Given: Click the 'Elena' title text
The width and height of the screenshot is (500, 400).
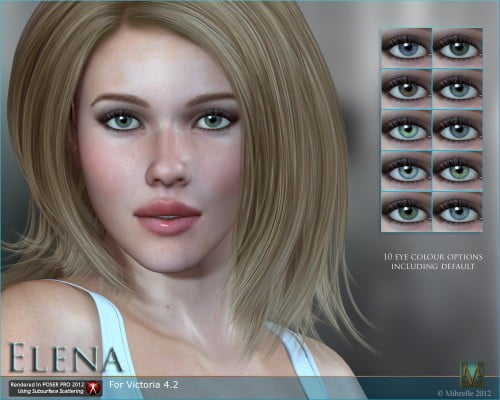Looking at the screenshot, I should [x=65, y=358].
